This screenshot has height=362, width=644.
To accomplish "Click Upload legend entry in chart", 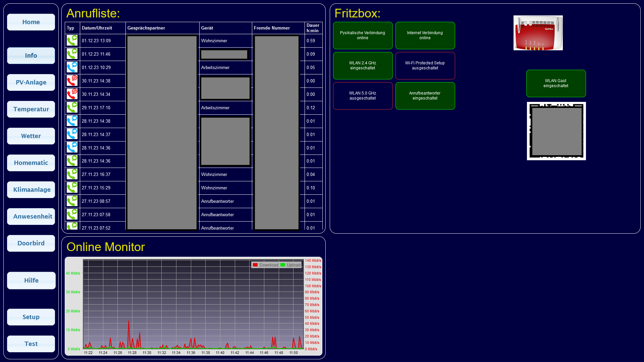I will click(x=290, y=265).
